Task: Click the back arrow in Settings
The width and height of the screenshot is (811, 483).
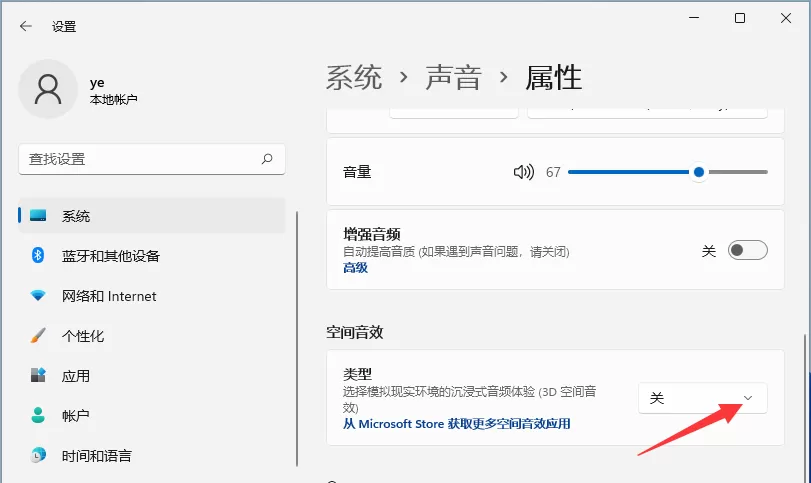Action: (25, 26)
